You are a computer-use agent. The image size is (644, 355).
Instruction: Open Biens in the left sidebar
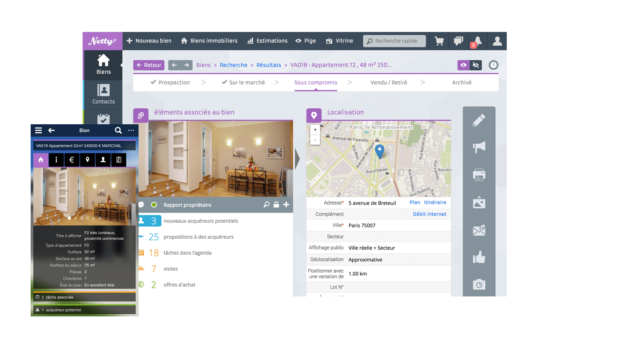tap(103, 65)
